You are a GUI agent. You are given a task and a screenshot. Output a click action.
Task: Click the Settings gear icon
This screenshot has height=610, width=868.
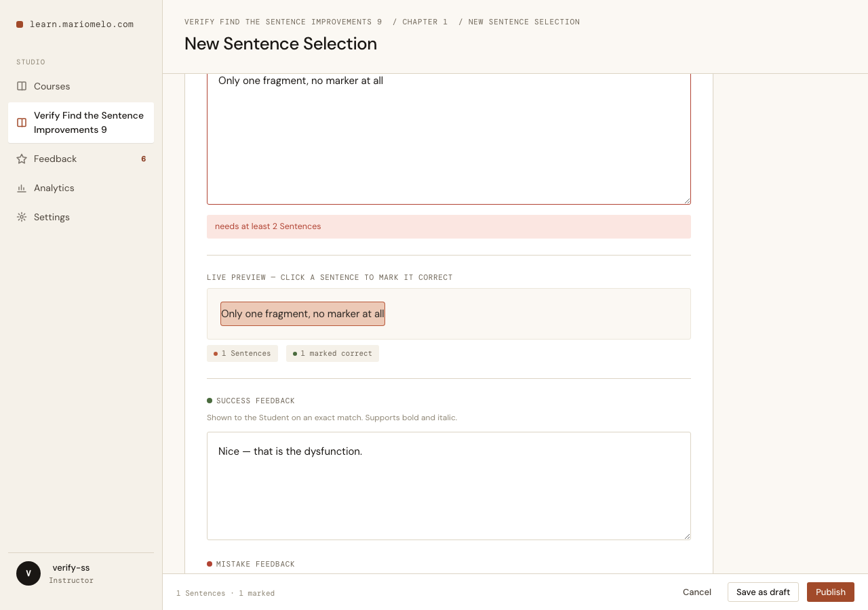click(22, 217)
